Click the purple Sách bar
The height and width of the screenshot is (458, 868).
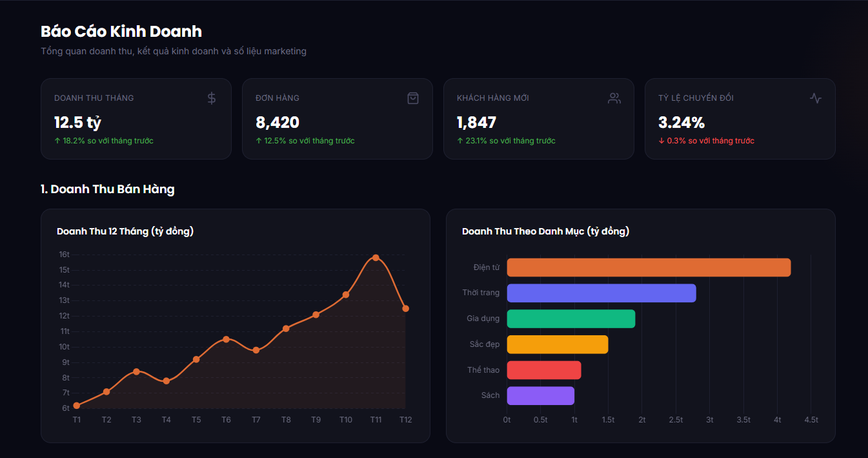(541, 396)
